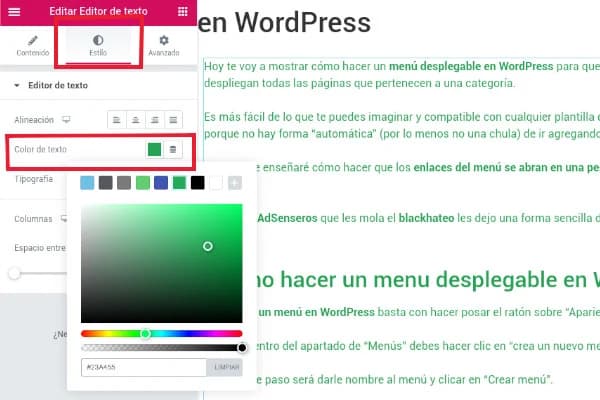Switch to the Estilo tab

[x=98, y=46]
